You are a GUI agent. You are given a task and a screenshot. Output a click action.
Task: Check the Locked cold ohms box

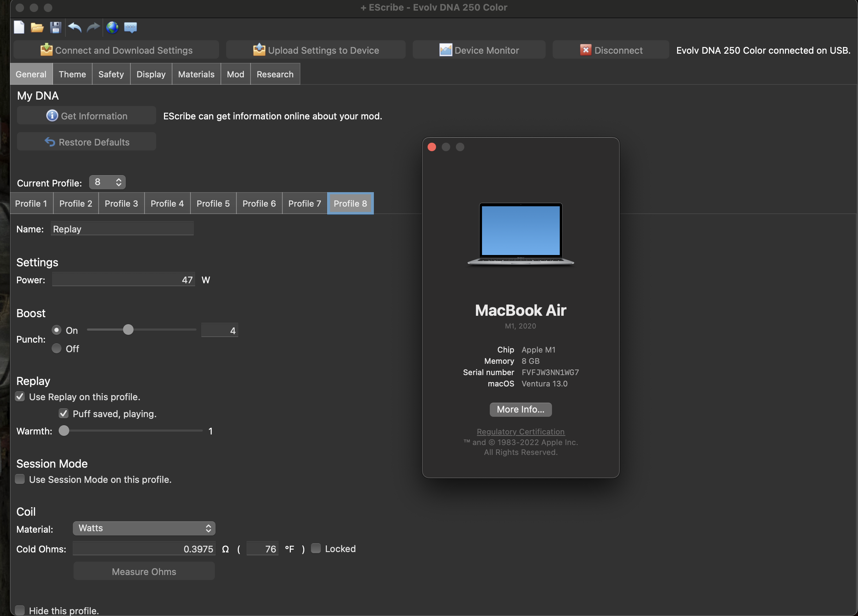point(316,548)
